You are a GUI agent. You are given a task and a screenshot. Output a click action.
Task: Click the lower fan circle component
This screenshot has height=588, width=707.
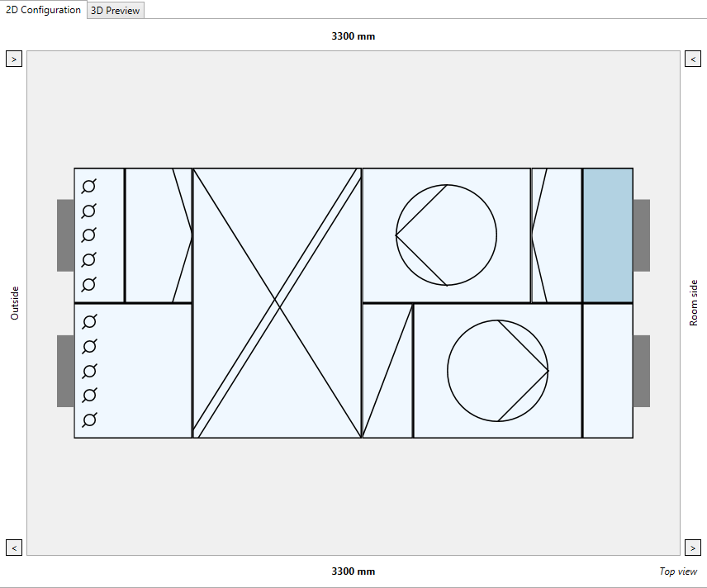(x=498, y=371)
